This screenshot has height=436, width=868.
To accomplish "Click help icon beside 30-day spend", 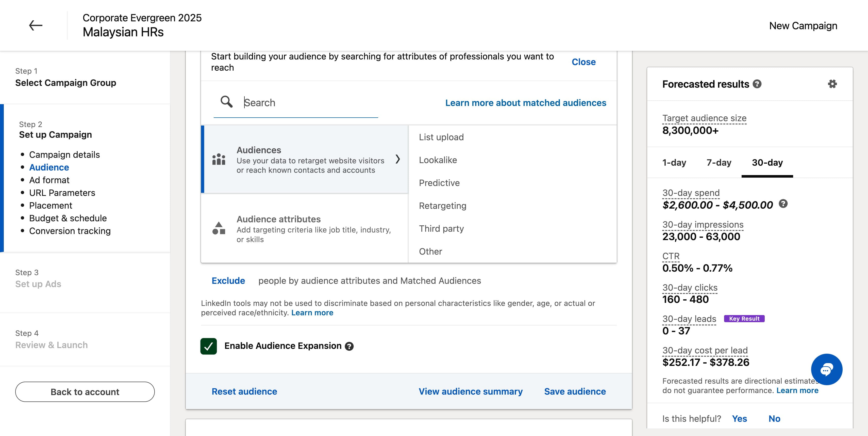I will click(x=783, y=204).
